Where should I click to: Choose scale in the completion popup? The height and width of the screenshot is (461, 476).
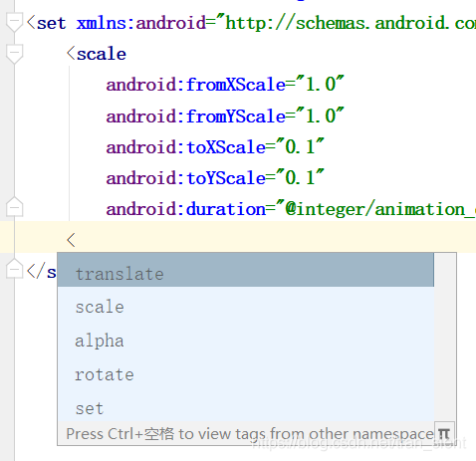246,307
